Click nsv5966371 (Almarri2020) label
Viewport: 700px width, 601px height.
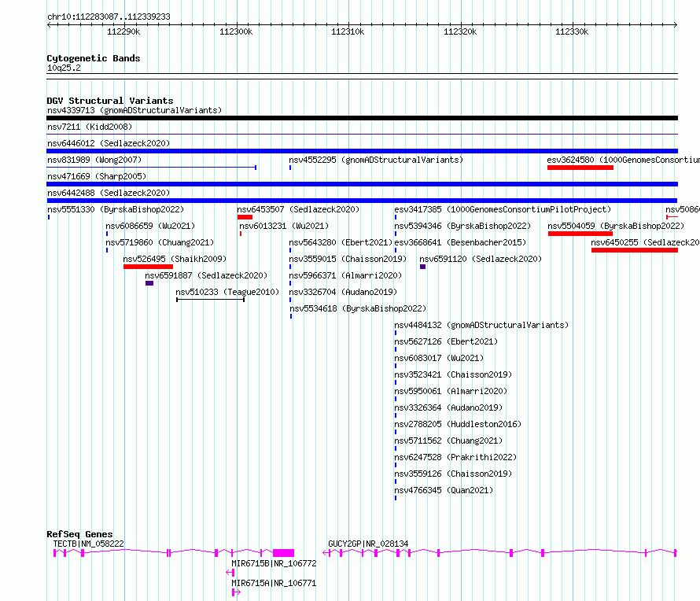coord(345,275)
